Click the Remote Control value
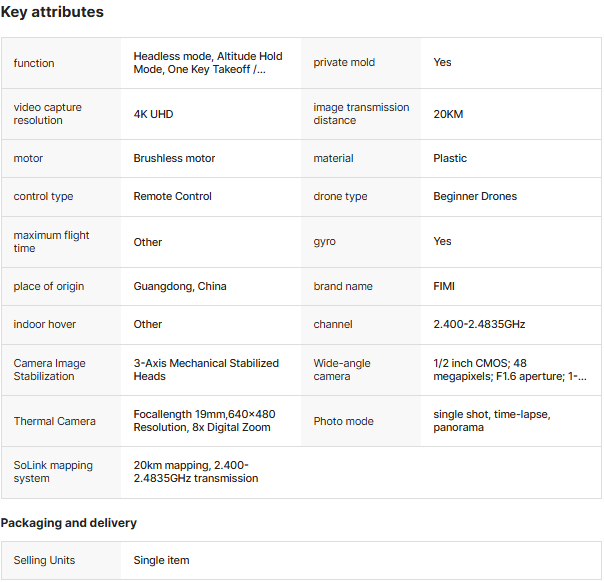This screenshot has height=582, width=604. point(173,196)
